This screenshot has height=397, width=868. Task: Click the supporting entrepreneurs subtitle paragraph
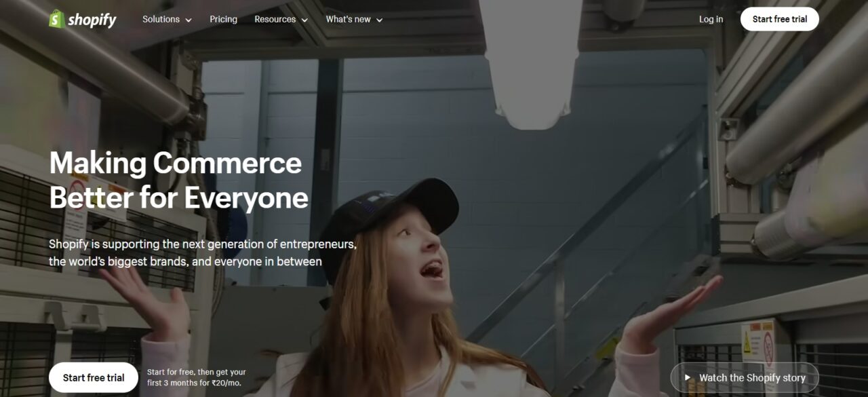(x=203, y=252)
